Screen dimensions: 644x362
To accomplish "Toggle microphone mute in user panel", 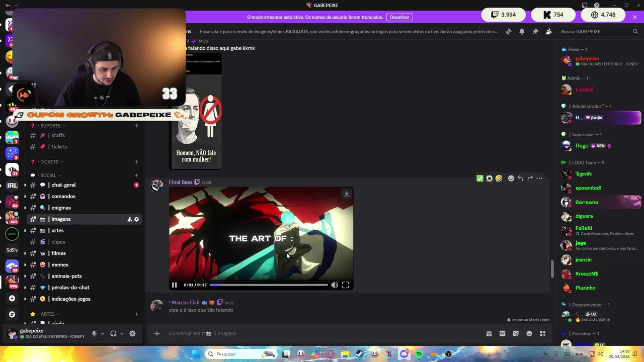I will (x=94, y=334).
